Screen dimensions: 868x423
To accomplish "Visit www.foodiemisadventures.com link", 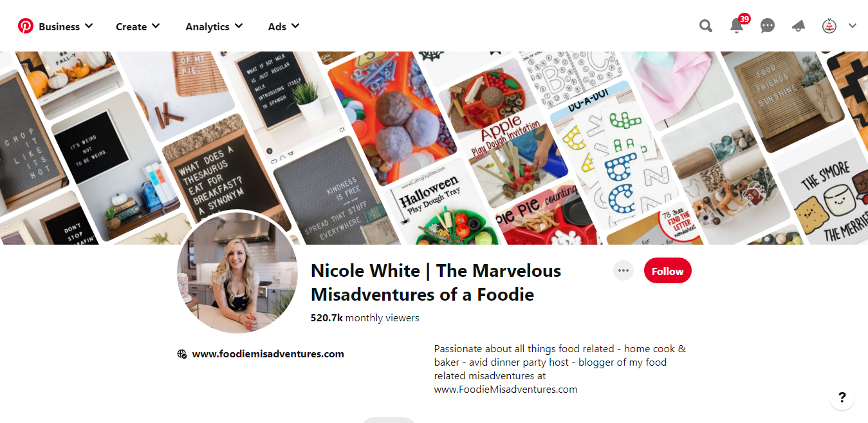I will [268, 353].
